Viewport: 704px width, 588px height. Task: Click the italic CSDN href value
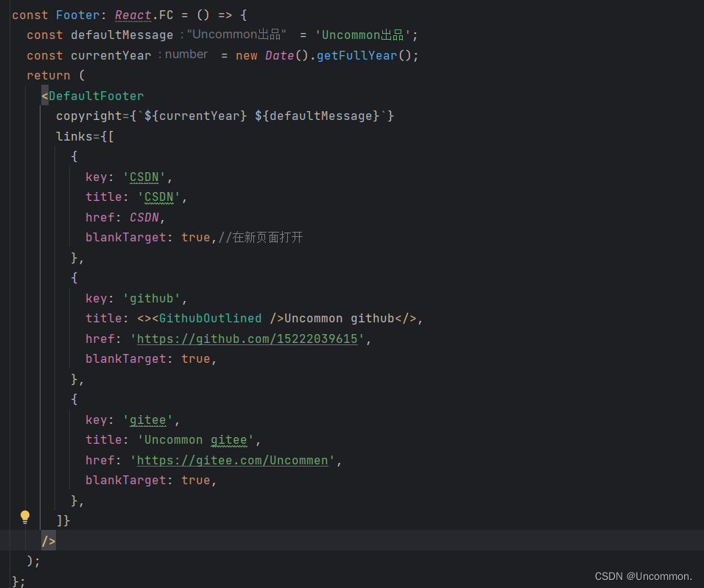coord(144,218)
